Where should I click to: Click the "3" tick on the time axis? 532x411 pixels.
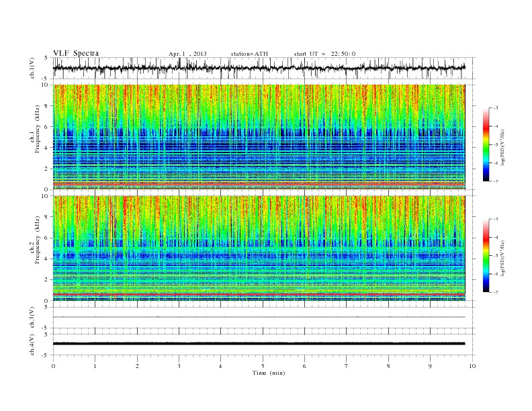tap(179, 366)
